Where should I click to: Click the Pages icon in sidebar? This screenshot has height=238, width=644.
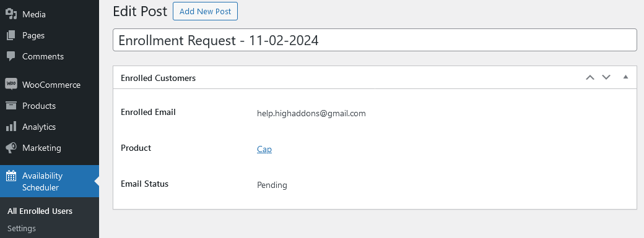(x=11, y=35)
